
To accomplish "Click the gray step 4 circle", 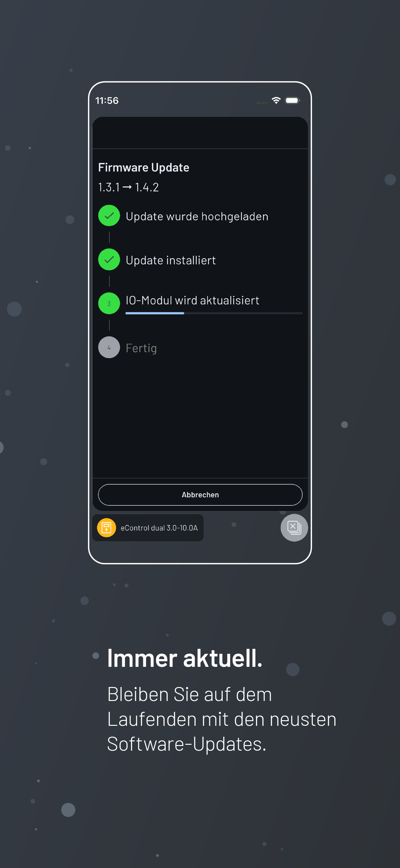I will 109,347.
